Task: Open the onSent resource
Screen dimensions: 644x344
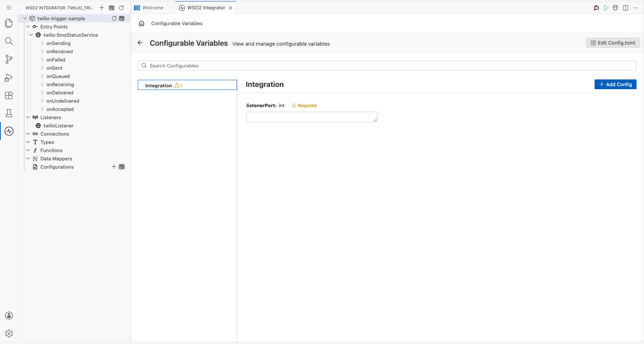Action: (54, 68)
